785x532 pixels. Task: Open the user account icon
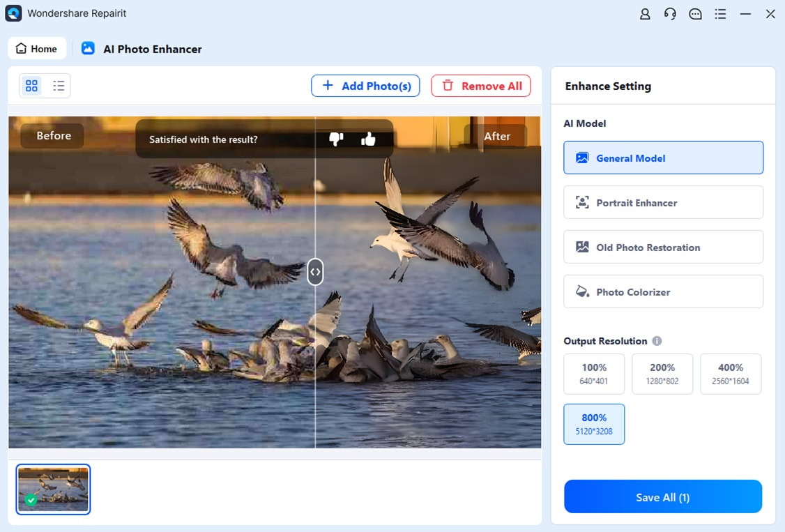point(645,14)
